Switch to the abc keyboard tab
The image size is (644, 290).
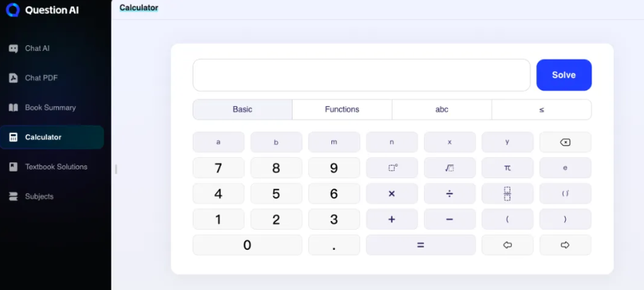point(441,110)
